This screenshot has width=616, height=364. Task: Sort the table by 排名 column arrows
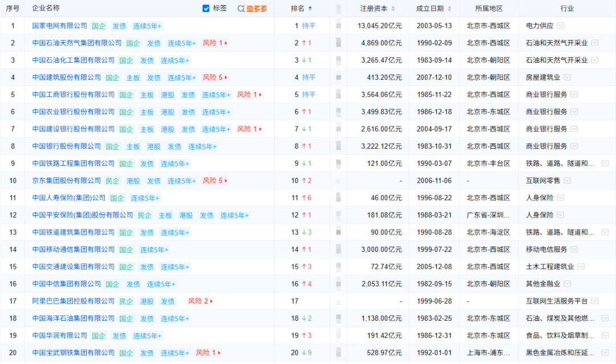click(310, 9)
